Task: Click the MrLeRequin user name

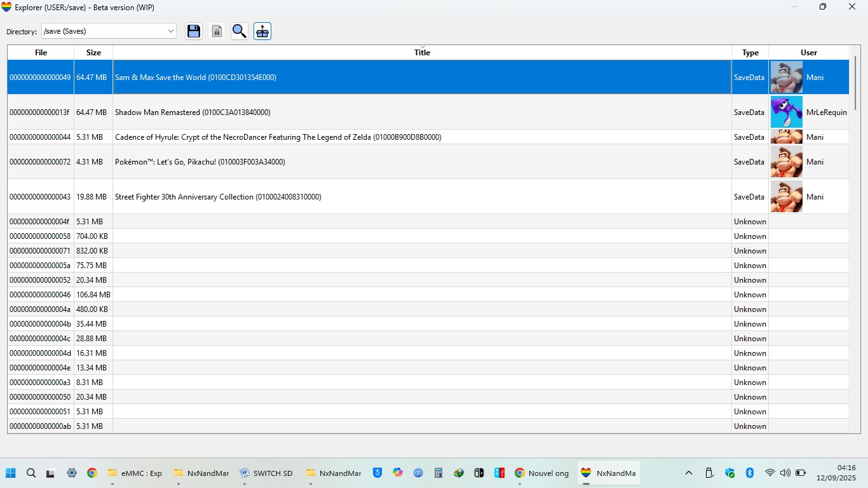Action: (826, 112)
